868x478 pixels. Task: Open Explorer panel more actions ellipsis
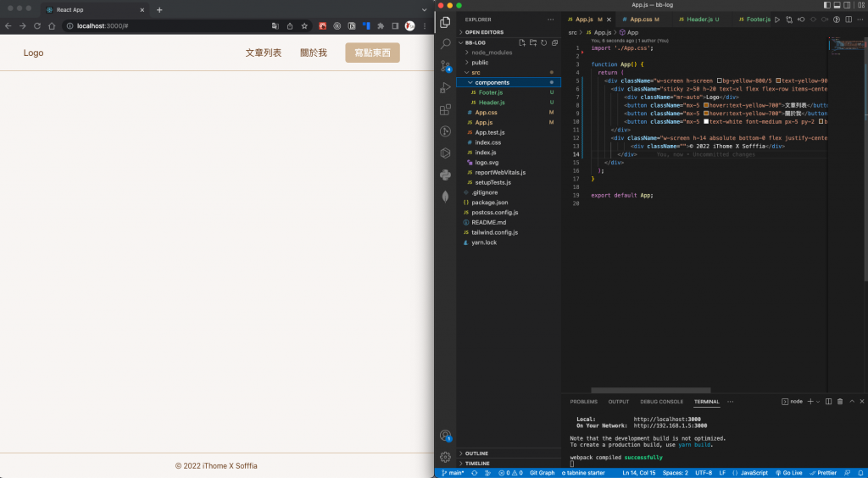coord(550,19)
